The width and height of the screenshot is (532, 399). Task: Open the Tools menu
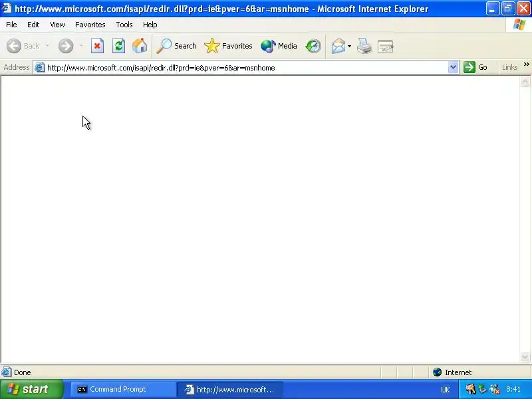(x=124, y=25)
